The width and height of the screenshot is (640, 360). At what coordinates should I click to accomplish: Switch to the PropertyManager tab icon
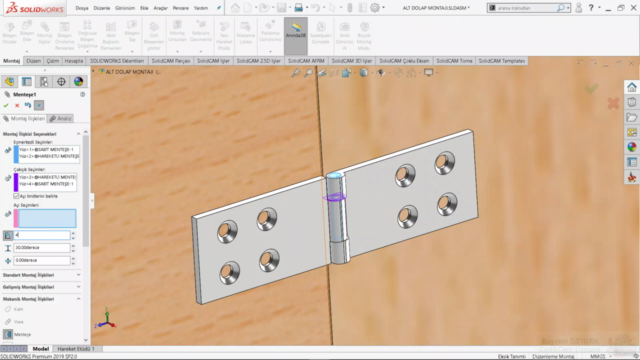click(27, 82)
